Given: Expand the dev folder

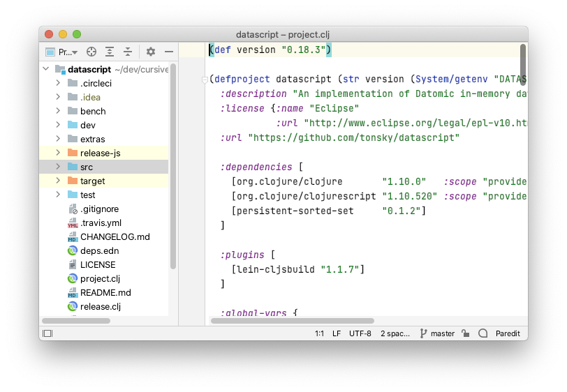Looking at the screenshot, I should coord(58,125).
